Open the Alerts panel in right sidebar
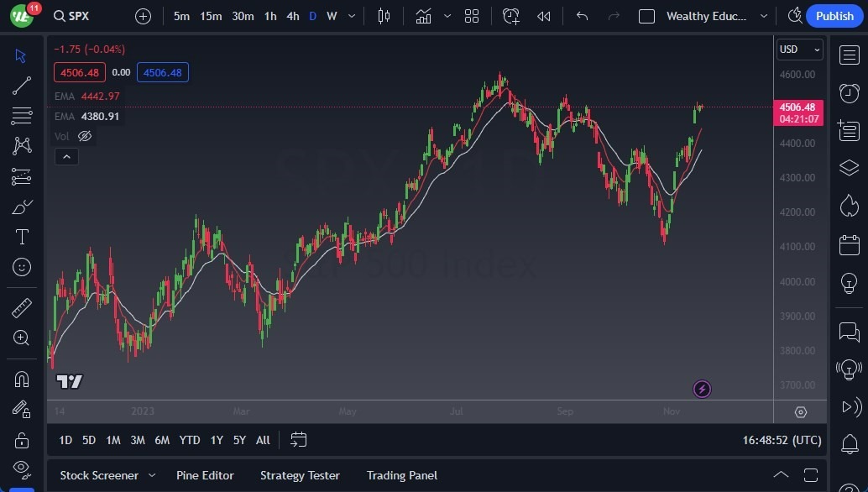868x492 pixels. point(848,94)
